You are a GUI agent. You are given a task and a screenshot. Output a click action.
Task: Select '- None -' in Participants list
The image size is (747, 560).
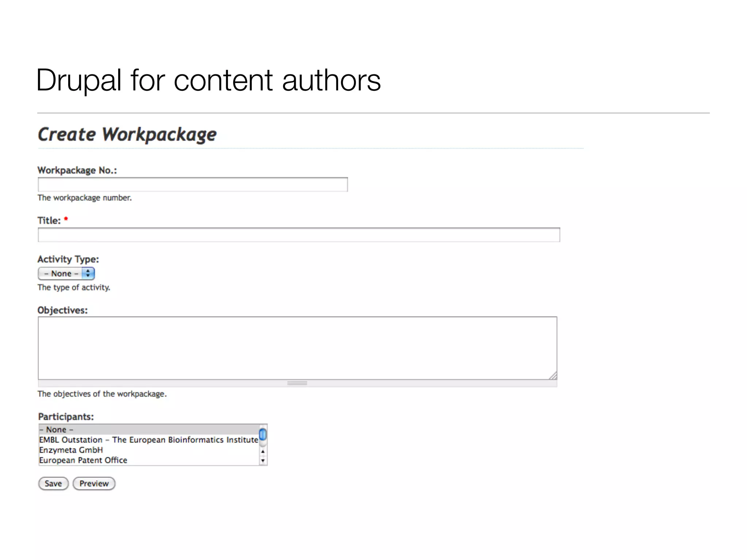click(149, 429)
